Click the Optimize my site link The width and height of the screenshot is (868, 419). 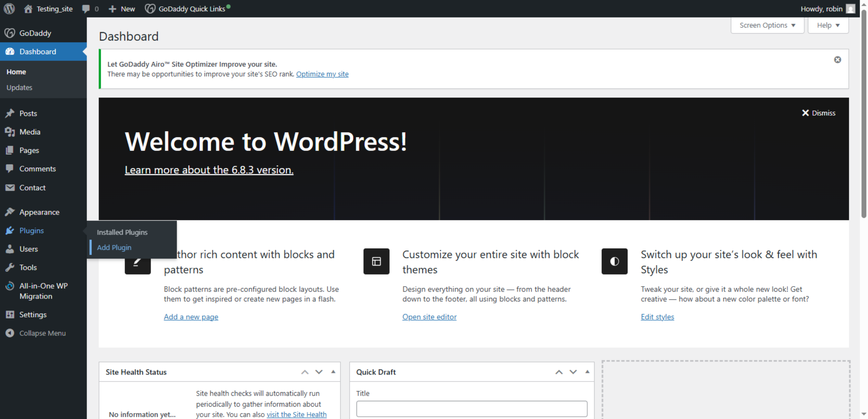(x=322, y=74)
